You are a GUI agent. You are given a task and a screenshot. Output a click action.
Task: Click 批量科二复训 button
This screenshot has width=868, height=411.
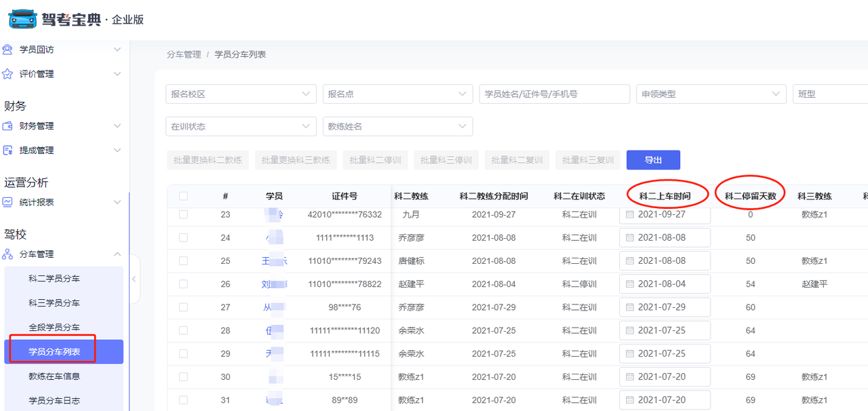[x=517, y=160]
